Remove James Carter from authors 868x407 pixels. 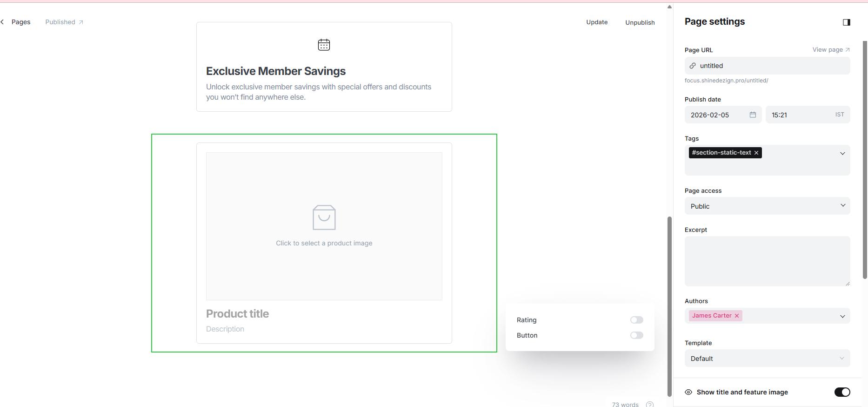pos(737,316)
